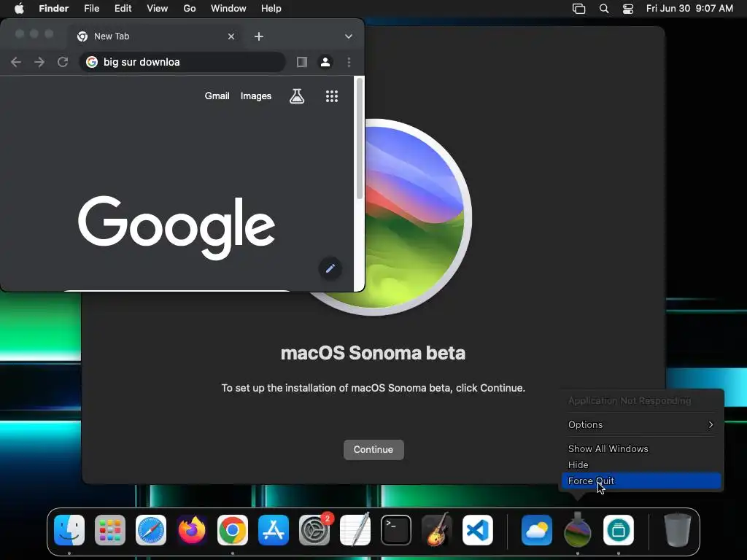The image size is (747, 560).
Task: Open the Window menu
Action: (x=228, y=9)
